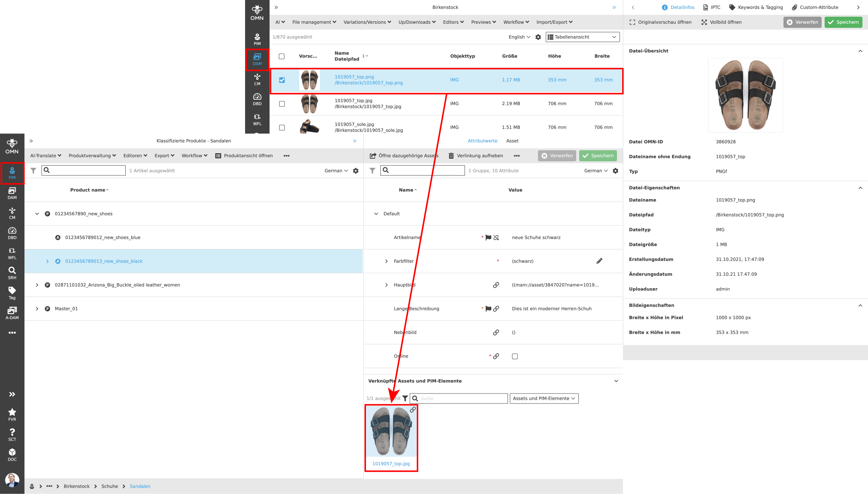Open FVR favorites star icon
Image resolution: width=868 pixels, height=494 pixels.
tap(12, 414)
